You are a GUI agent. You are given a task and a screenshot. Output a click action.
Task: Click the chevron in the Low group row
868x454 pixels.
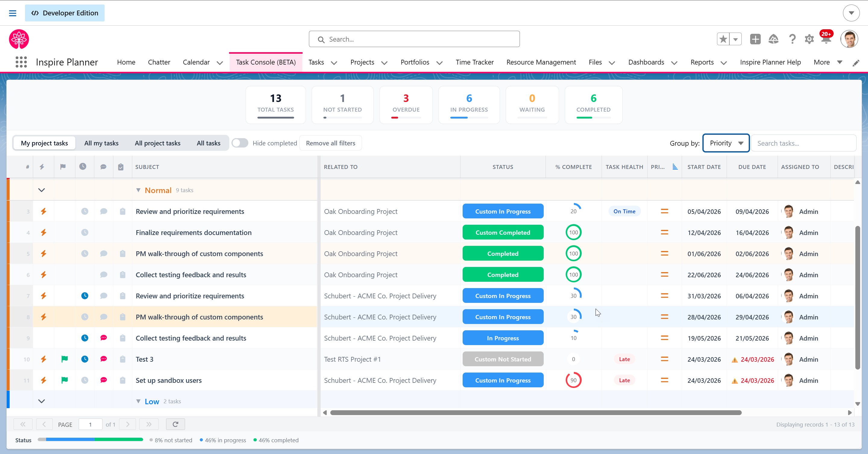coord(42,401)
